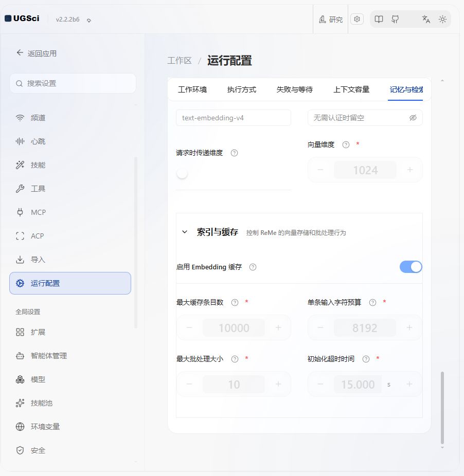Increase 单条输入字符预算 value
The height and width of the screenshot is (476, 464).
pyautogui.click(x=409, y=327)
